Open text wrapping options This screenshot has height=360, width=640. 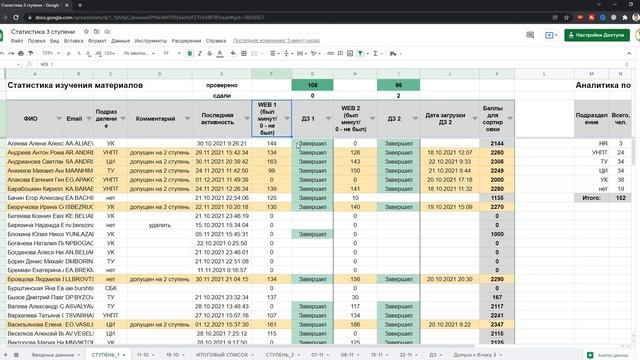pos(301,53)
